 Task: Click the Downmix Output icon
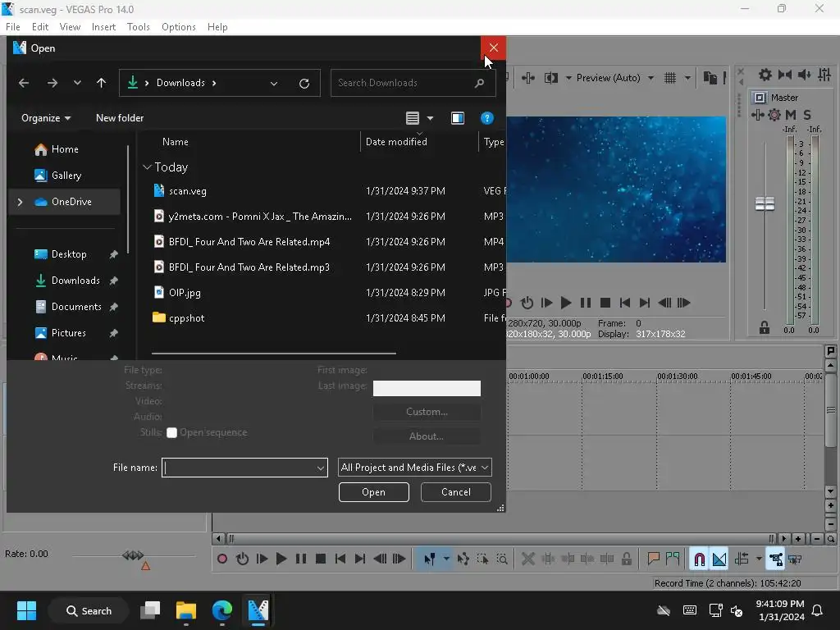coord(785,75)
